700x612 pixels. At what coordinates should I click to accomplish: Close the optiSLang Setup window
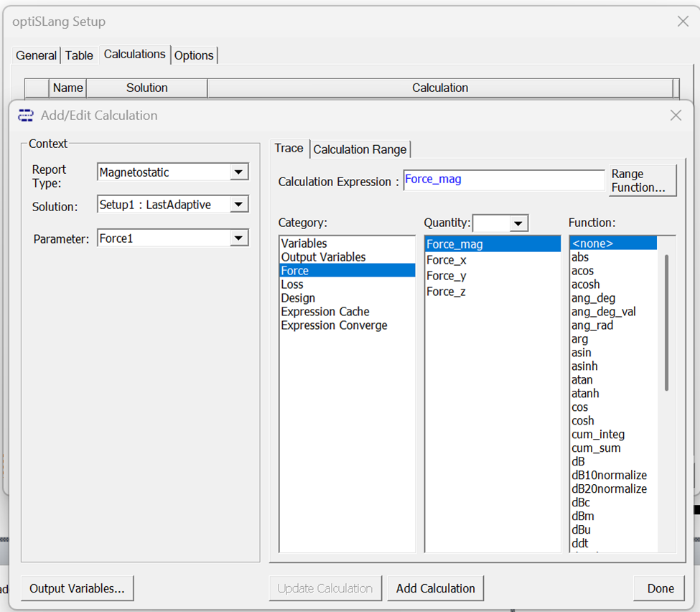[x=683, y=22]
